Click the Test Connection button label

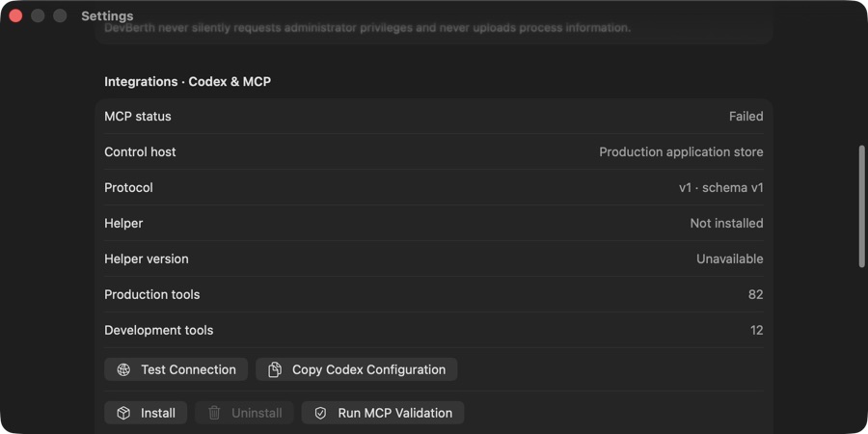click(x=188, y=369)
